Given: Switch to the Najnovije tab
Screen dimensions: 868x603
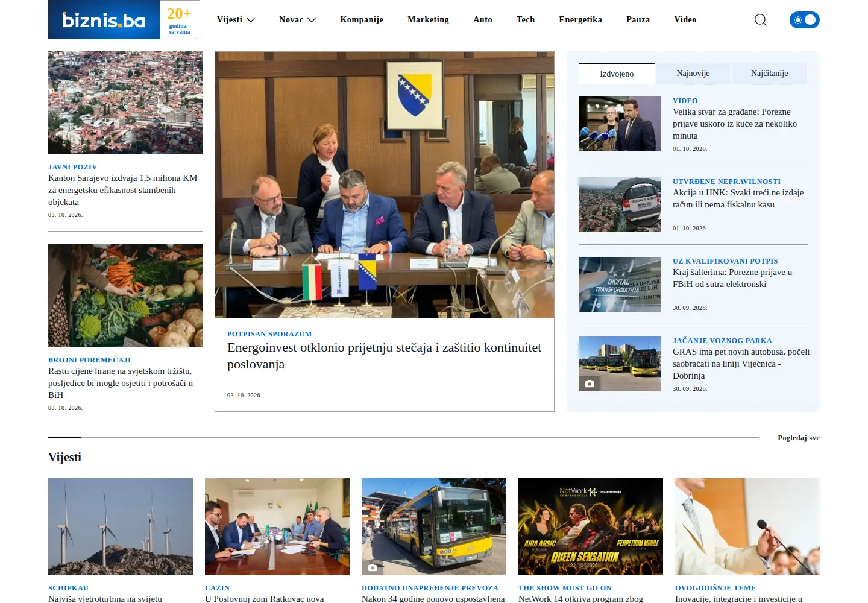Looking at the screenshot, I should pos(693,74).
